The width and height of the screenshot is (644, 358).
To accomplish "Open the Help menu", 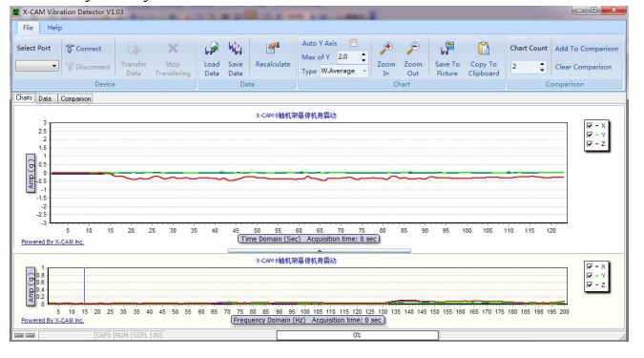I will pos(54,28).
